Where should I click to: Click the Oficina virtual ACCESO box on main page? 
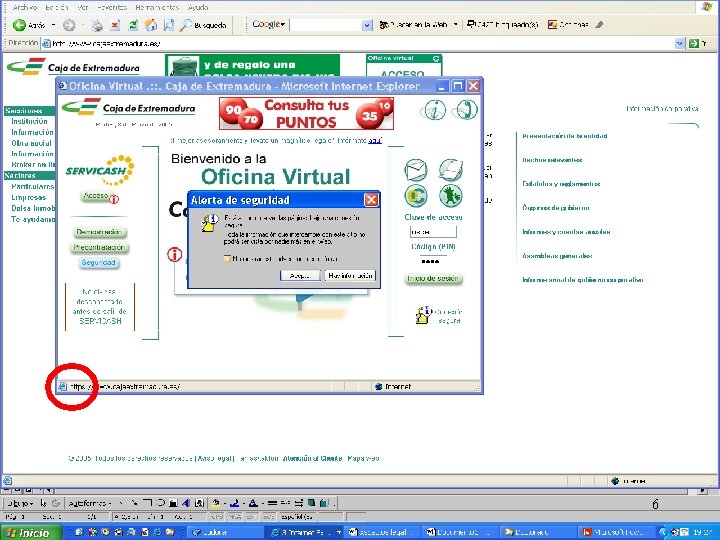404,66
